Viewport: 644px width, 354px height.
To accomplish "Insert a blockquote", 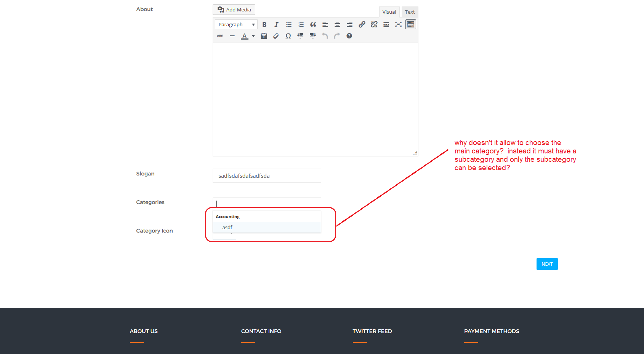I will click(313, 25).
